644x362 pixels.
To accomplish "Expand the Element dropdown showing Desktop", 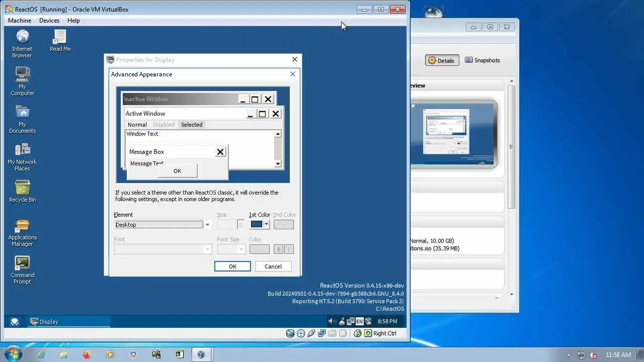I will pos(207,225).
